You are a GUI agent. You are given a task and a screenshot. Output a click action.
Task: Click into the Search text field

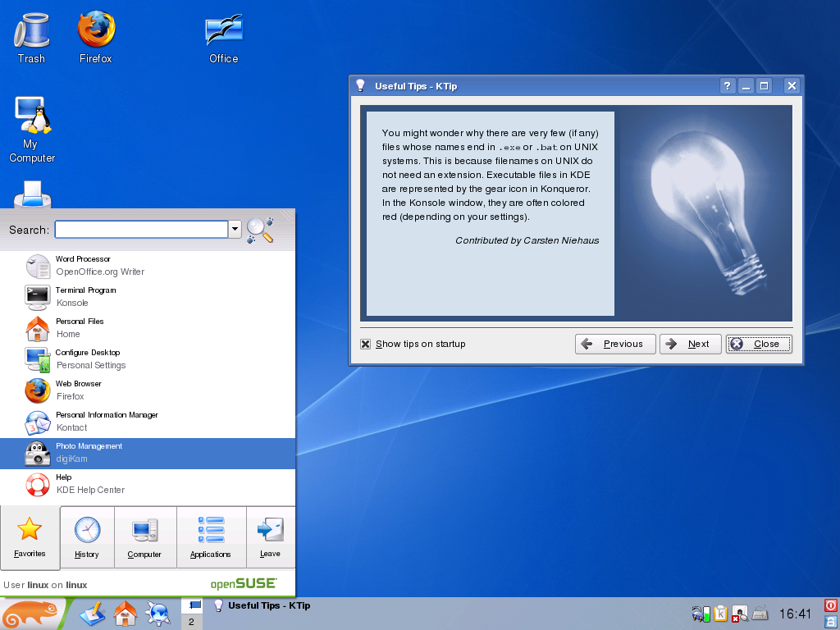tap(141, 230)
